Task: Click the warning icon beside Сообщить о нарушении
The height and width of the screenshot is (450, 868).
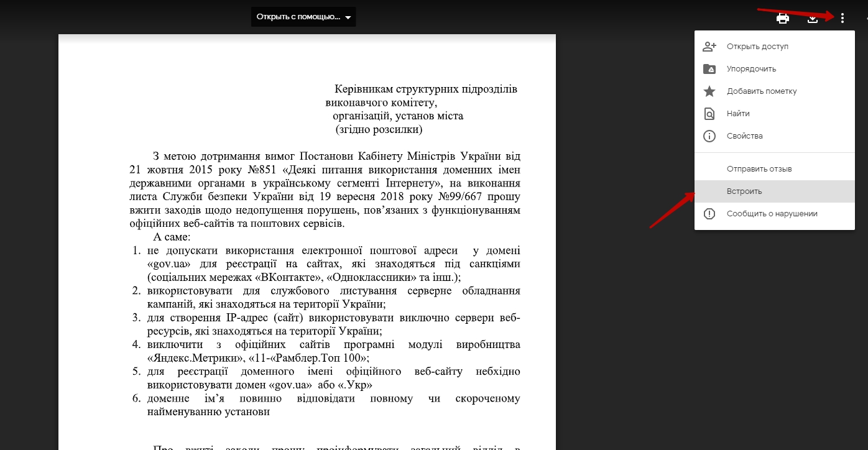Action: point(709,214)
